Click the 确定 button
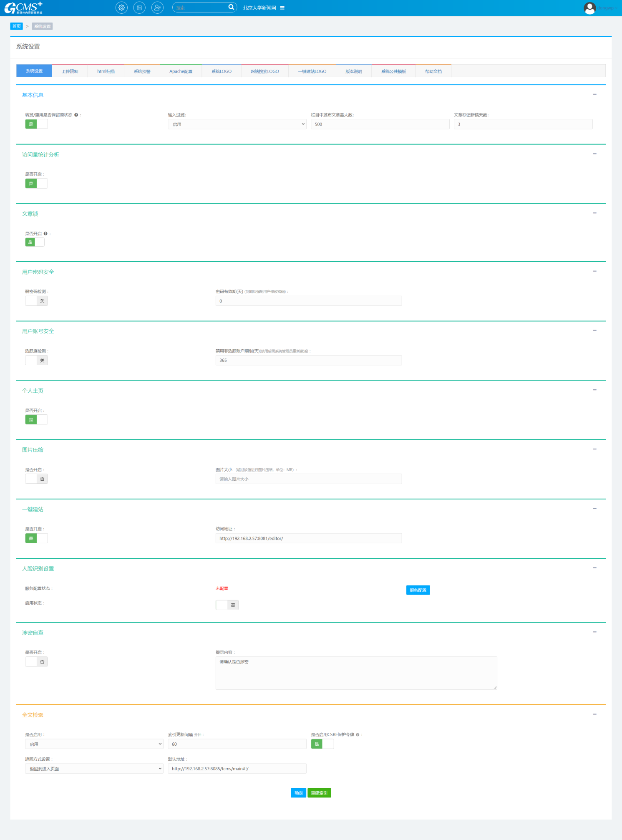This screenshot has width=622, height=840. [298, 793]
